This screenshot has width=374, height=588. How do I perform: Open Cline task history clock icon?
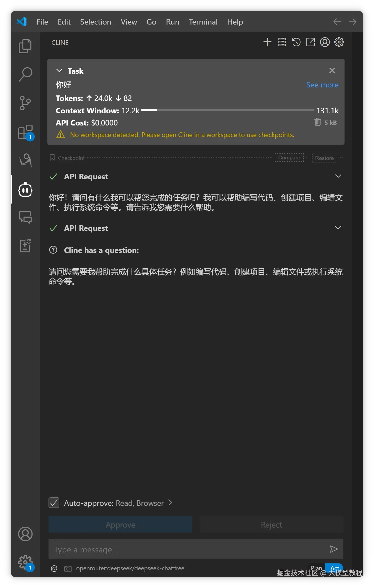click(296, 42)
